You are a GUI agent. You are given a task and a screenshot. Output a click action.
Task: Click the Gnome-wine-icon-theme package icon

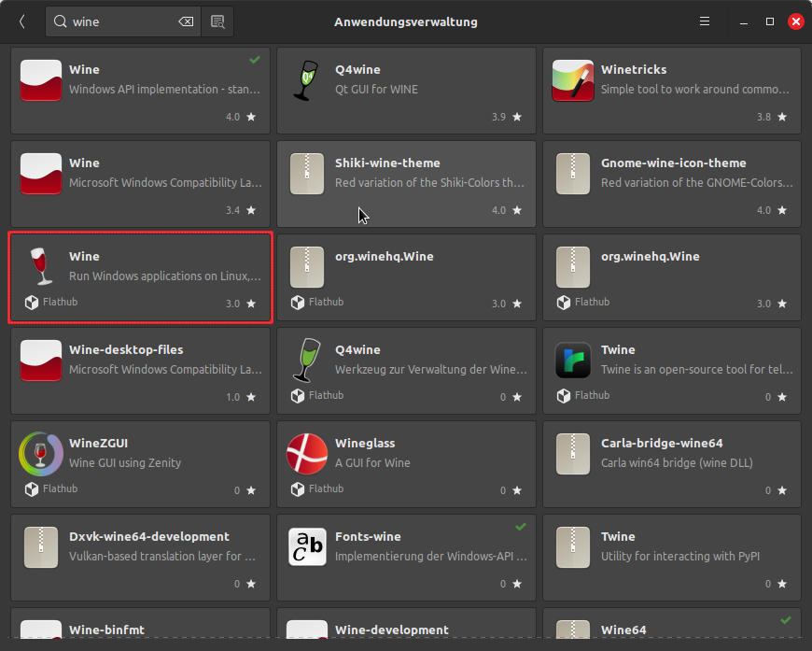pyautogui.click(x=573, y=174)
